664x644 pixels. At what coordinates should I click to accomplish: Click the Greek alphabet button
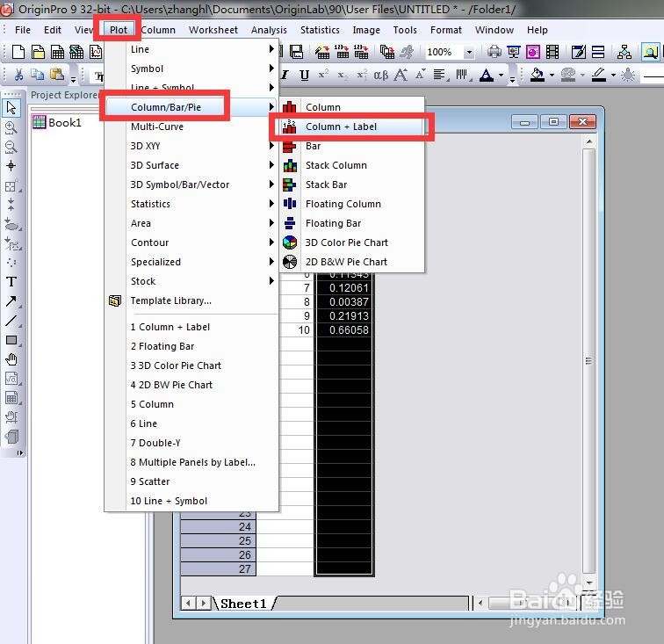click(380, 76)
